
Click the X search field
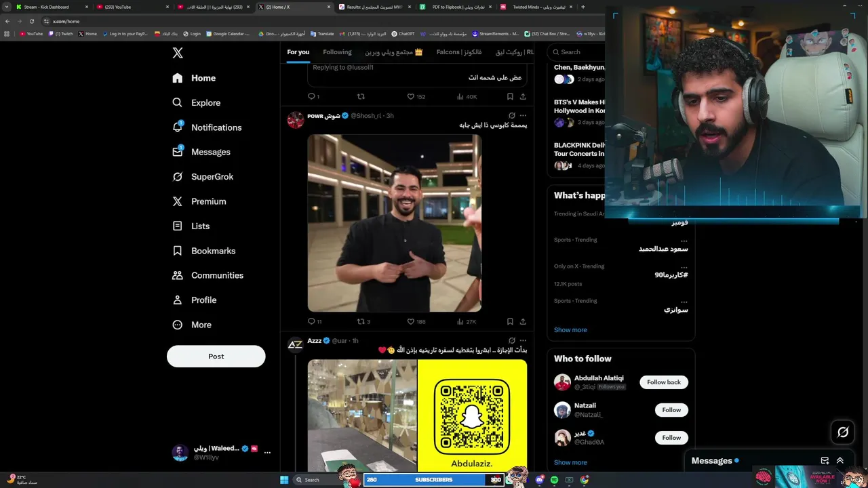(577, 52)
